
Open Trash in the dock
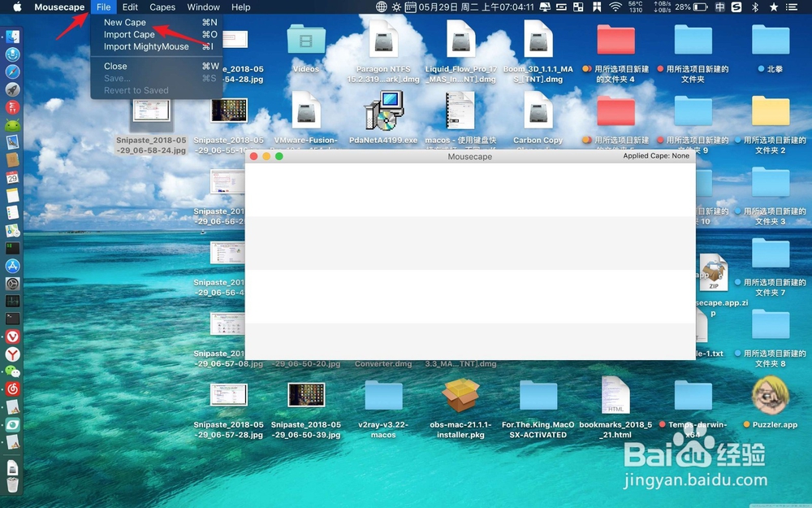click(12, 485)
